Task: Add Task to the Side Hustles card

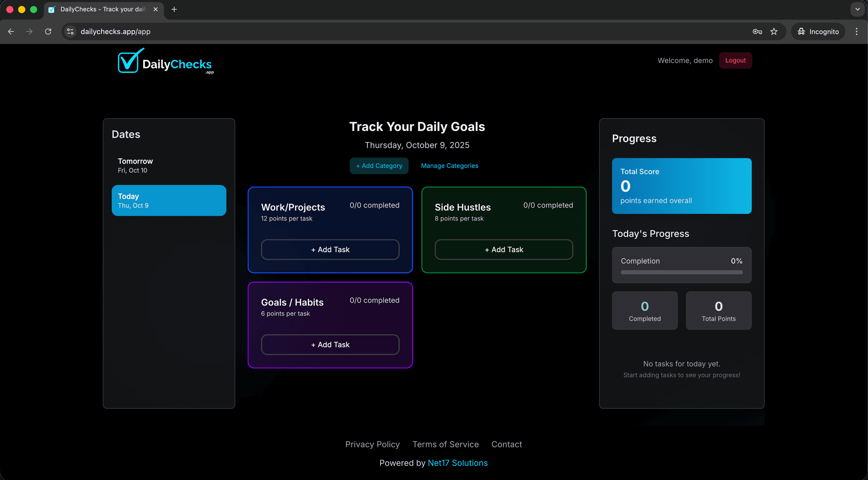Action: [504, 250]
